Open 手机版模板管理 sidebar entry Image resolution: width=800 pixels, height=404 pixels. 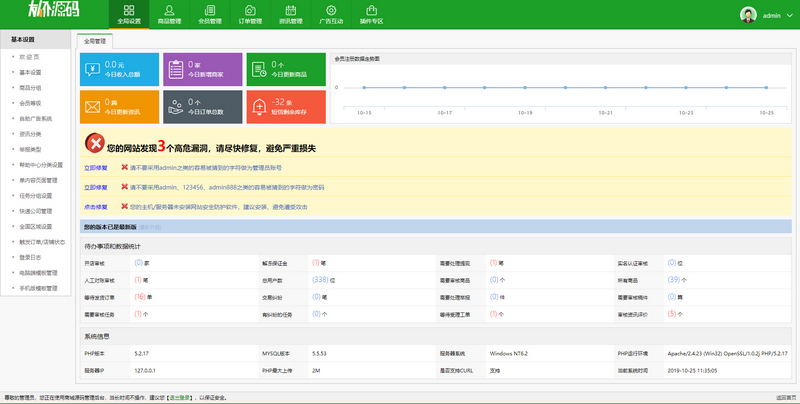(x=38, y=288)
